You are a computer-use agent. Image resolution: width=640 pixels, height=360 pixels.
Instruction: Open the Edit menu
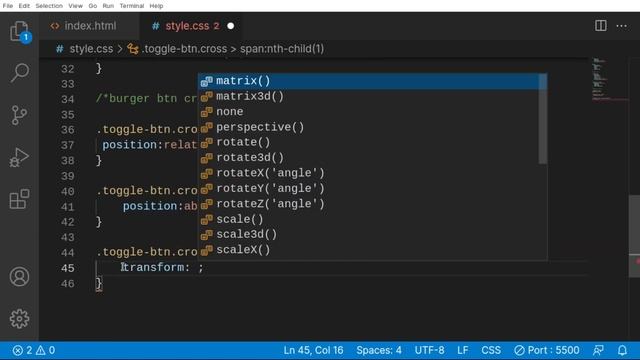coord(24,6)
